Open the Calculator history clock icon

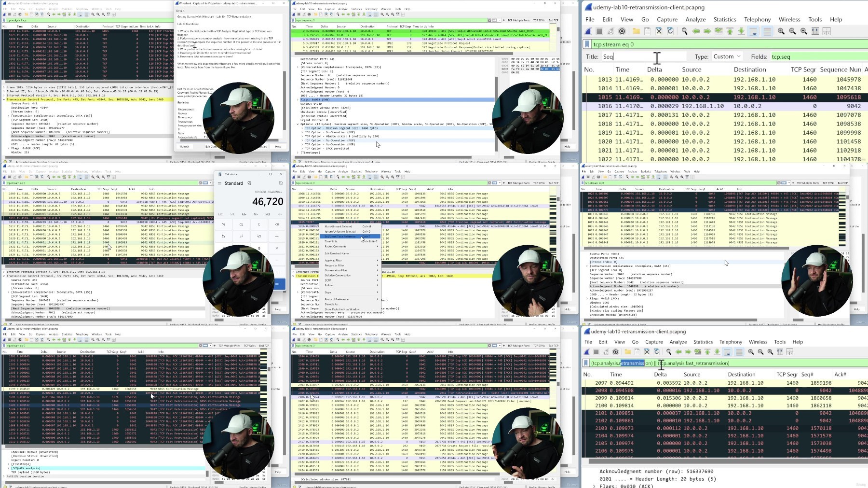coord(281,183)
